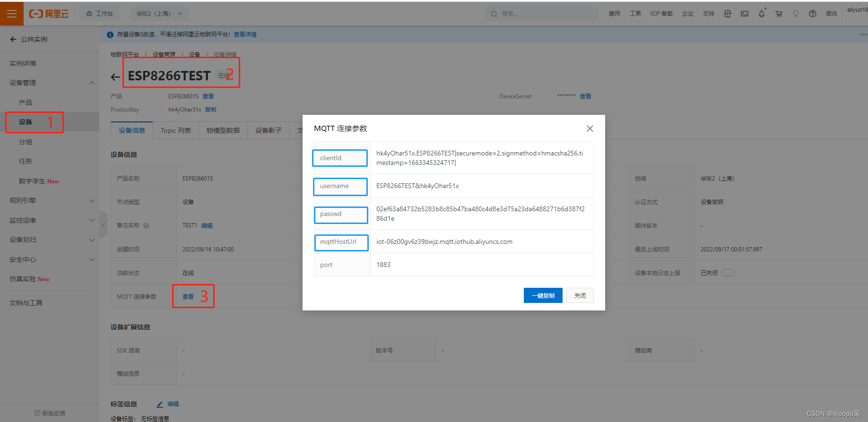Select the mqttHostUrl value text
The width and height of the screenshot is (868, 422).
pos(444,241)
